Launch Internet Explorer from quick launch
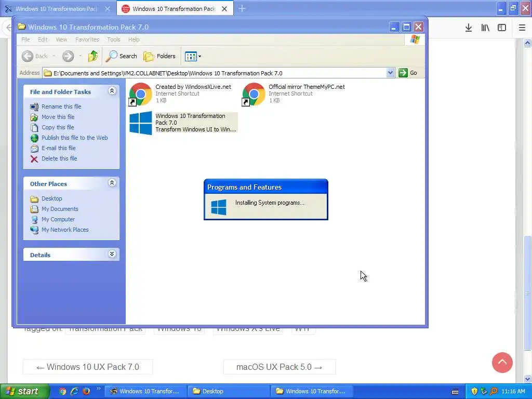Screen dimensions: 532x399 click(75, 391)
